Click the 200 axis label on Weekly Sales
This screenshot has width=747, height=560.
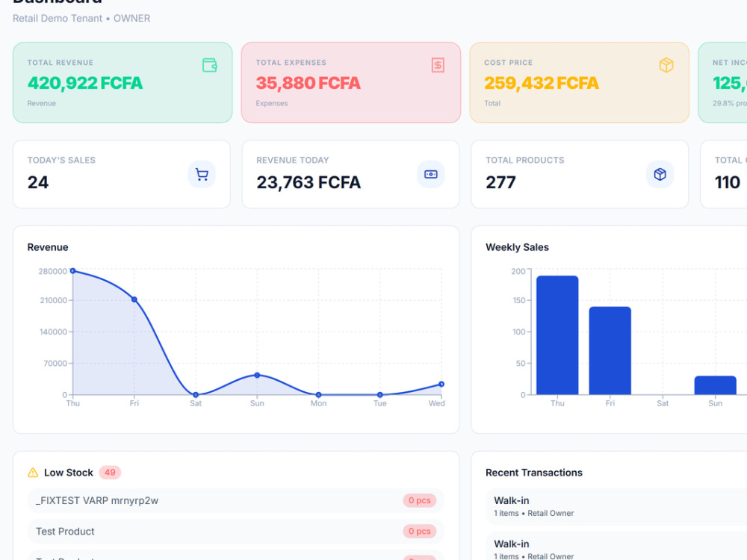coord(518,272)
